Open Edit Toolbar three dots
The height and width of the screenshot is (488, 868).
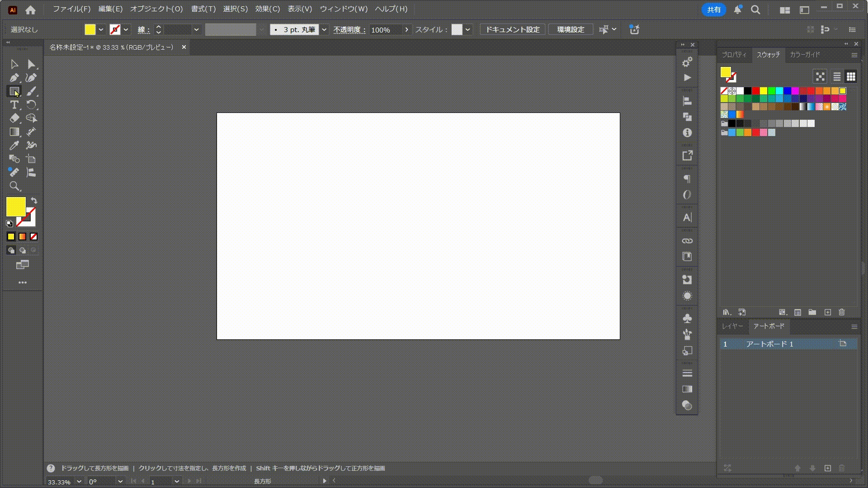(23, 282)
